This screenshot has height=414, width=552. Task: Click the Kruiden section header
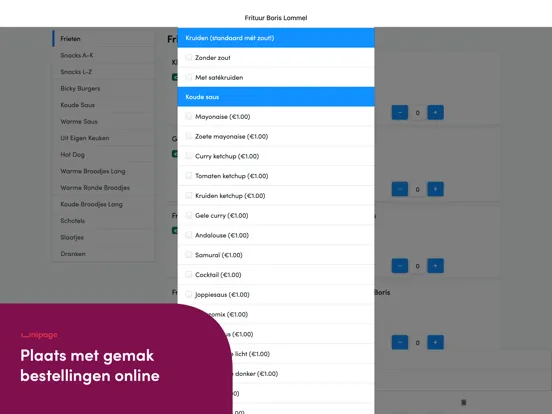pos(276,38)
